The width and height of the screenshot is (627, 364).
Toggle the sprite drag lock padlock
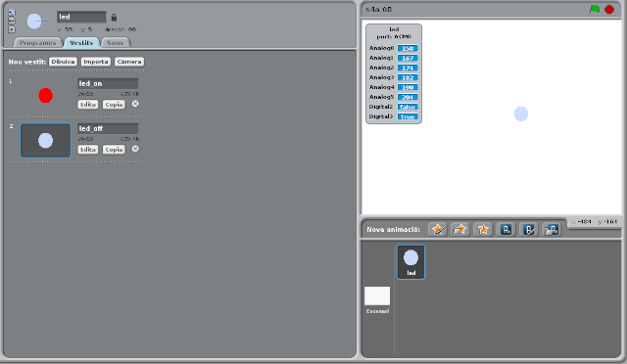coord(114,18)
